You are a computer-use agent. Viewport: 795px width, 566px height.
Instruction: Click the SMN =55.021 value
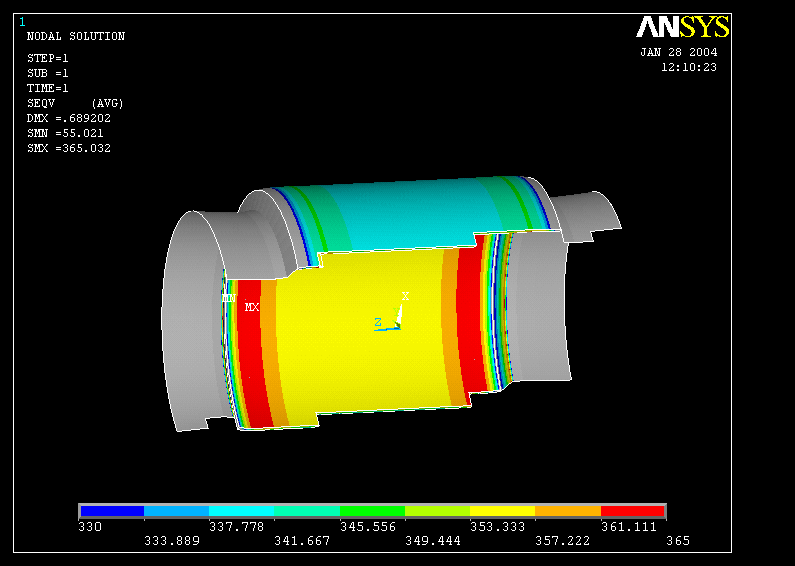[x=65, y=133]
